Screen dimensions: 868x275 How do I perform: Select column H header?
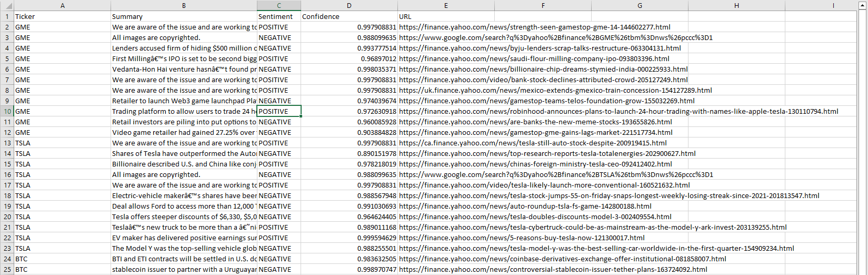pyautogui.click(x=736, y=5)
